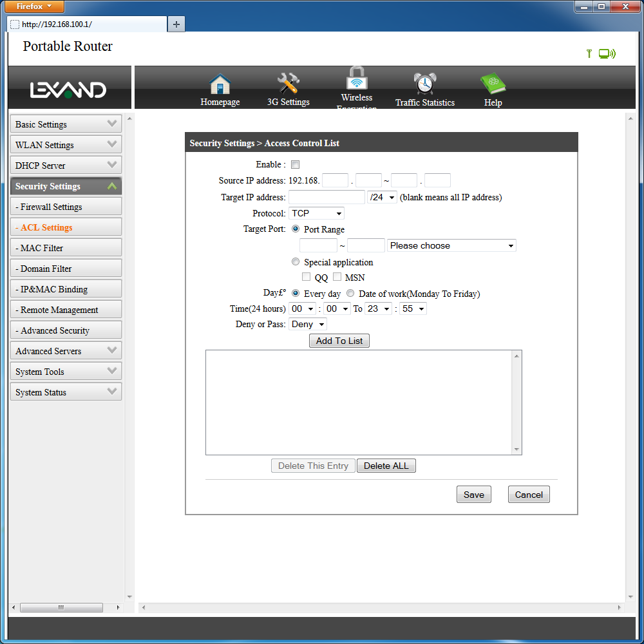
Task: Open Domain Filter menu item
Action: click(x=66, y=268)
